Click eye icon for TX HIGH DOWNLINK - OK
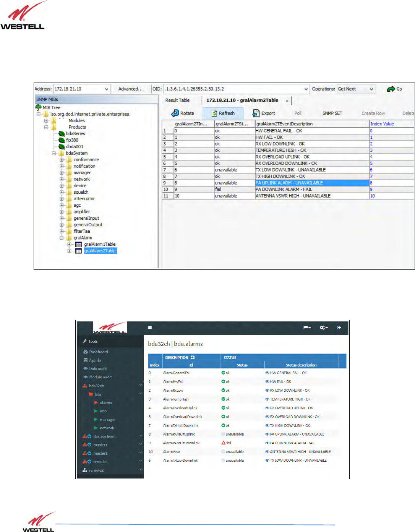 (267, 425)
